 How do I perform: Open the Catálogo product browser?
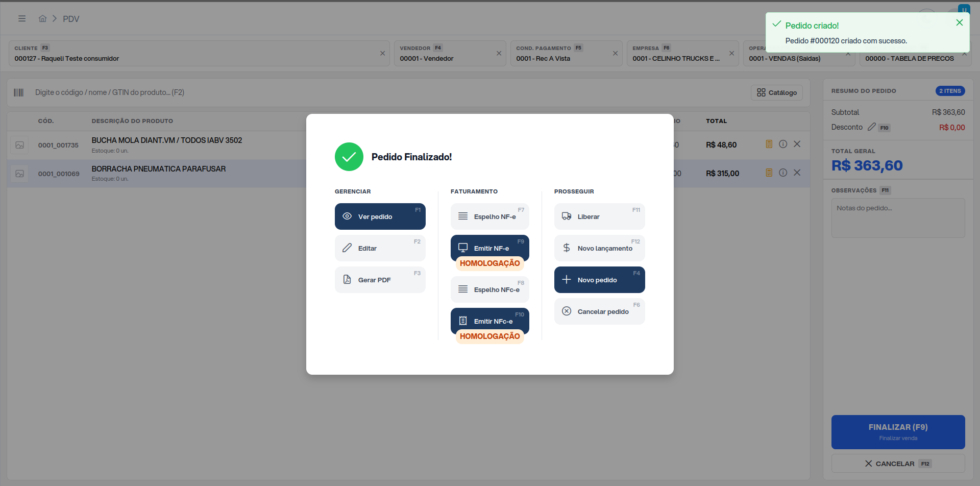(777, 92)
